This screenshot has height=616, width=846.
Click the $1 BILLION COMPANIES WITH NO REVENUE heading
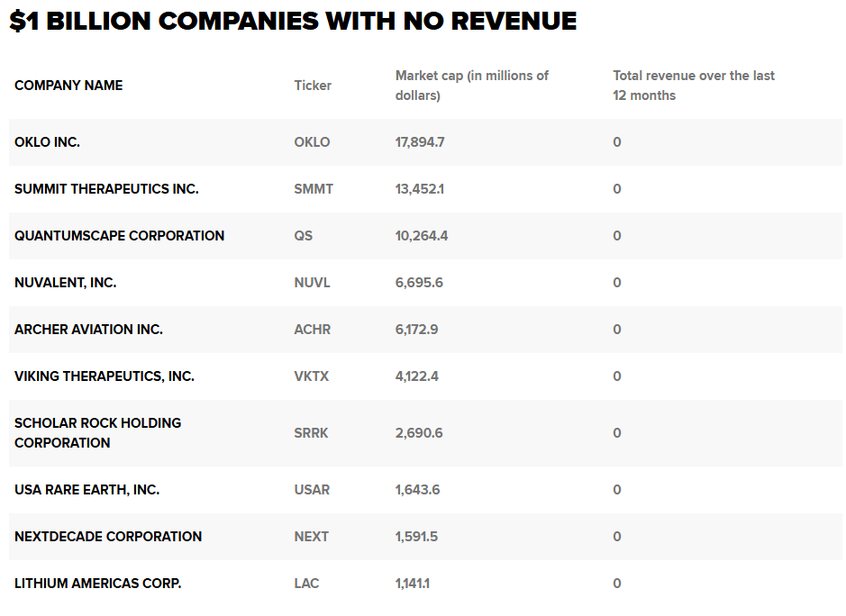293,21
